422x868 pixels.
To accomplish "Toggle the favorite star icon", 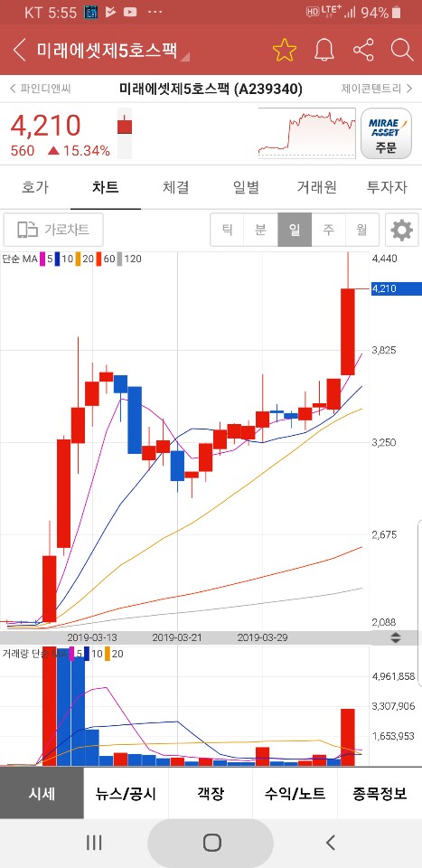I will [x=285, y=51].
